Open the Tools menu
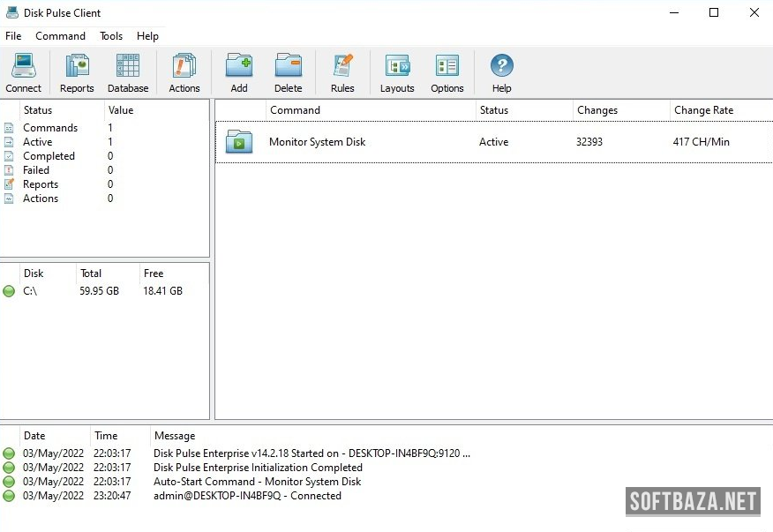This screenshot has height=532, width=773. tap(111, 36)
